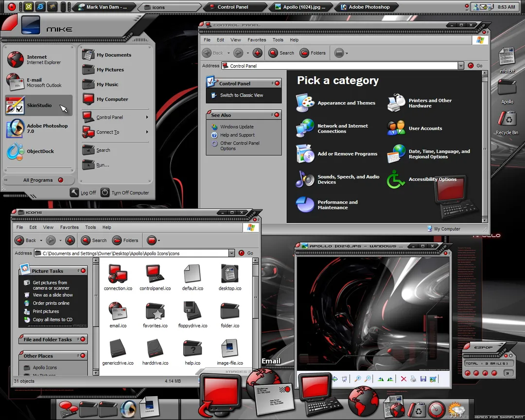Open View menu in icons window
This screenshot has width=525, height=420.
48,227
